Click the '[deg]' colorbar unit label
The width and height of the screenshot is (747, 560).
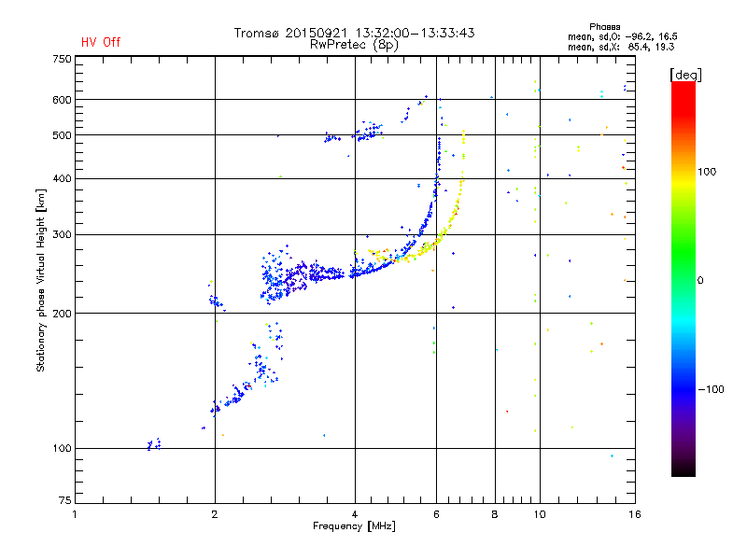[x=685, y=75]
